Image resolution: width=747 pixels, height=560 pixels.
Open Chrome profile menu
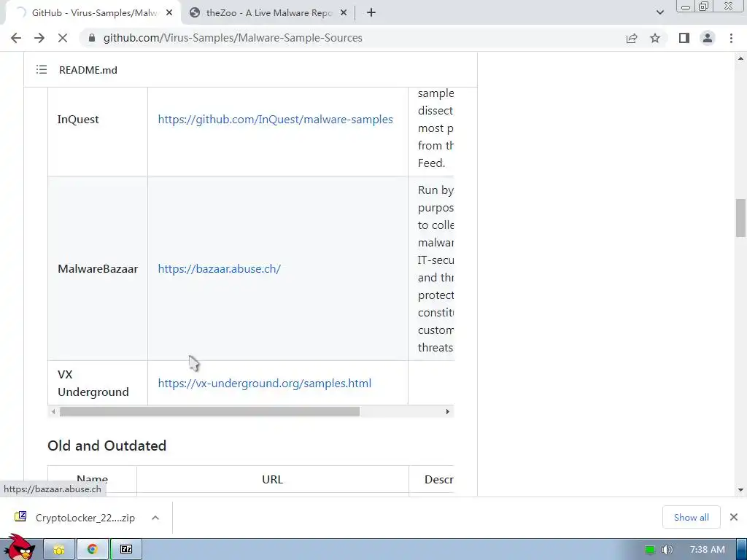coord(708,38)
